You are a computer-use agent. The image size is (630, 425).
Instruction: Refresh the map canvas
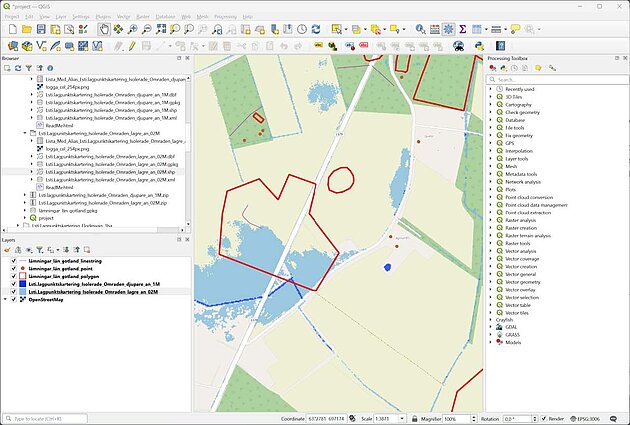click(x=316, y=29)
